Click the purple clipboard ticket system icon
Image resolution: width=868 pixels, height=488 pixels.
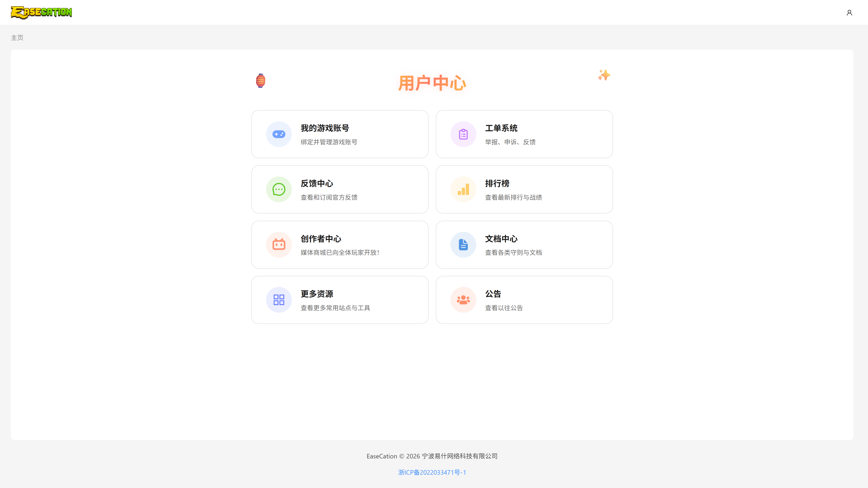point(463,134)
